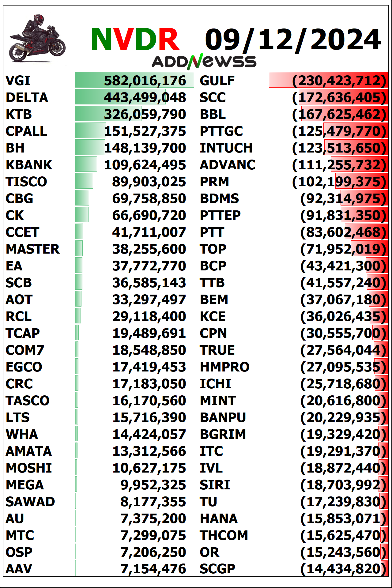Screen dimensions: 392x588
Task: Click the AAV value 7,154,476
Action: tap(153, 569)
